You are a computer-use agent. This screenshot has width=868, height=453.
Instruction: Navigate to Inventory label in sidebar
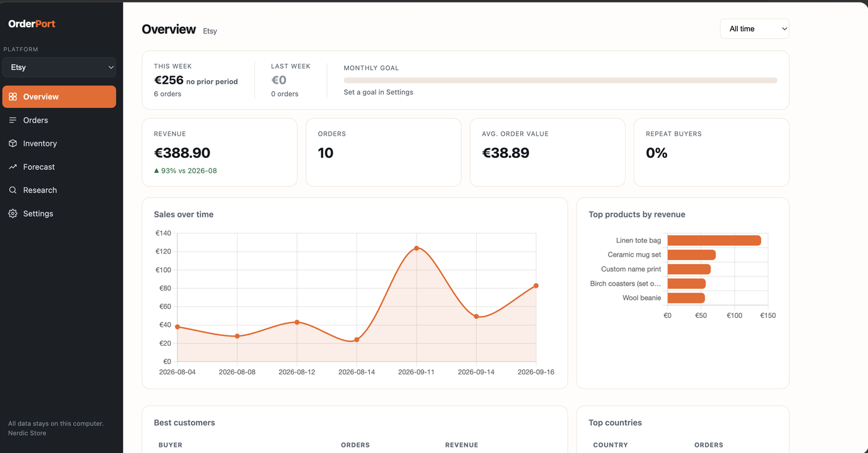click(x=40, y=143)
